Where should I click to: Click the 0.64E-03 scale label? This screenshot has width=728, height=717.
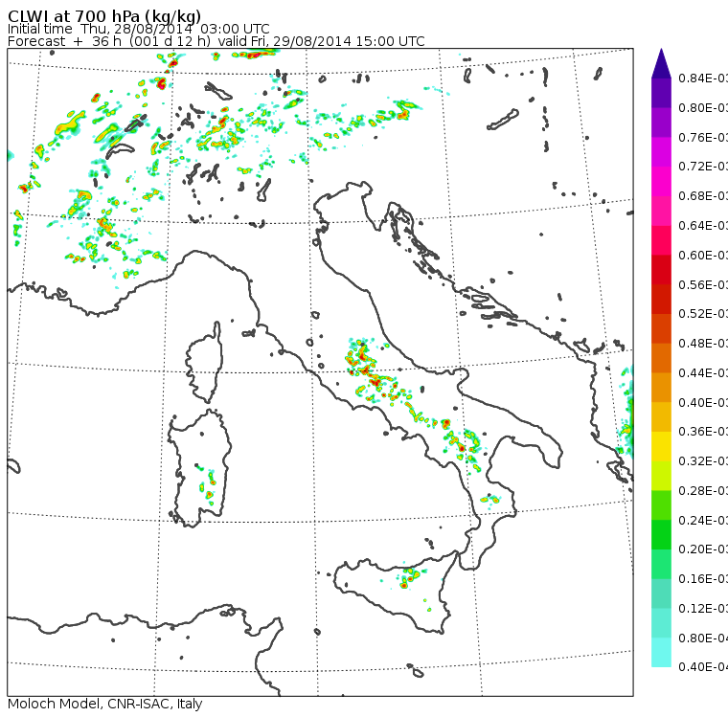tap(703, 226)
